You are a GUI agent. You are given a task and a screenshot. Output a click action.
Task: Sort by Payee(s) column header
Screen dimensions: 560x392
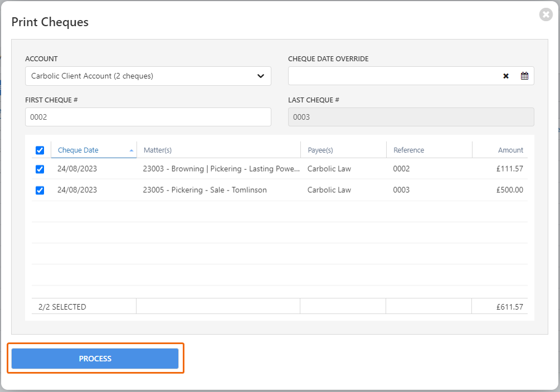click(x=320, y=150)
